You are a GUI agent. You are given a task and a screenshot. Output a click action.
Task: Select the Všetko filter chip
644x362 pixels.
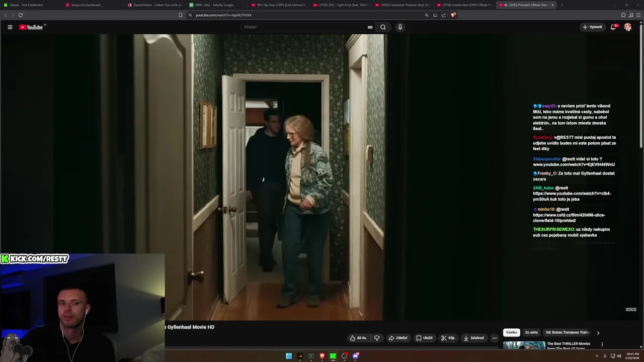(x=512, y=332)
